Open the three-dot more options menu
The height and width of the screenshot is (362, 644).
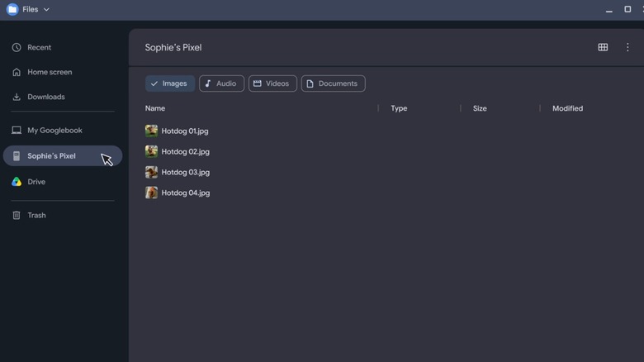click(627, 47)
